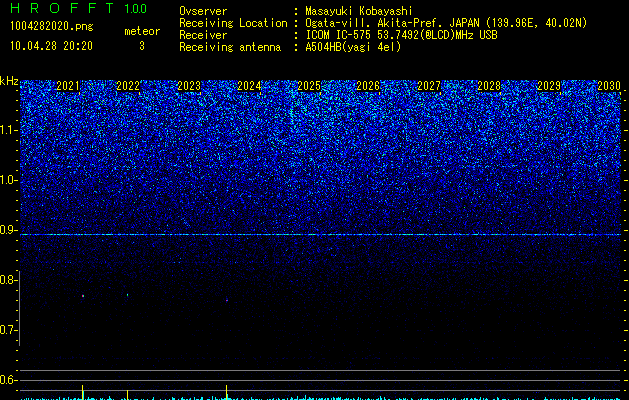Click the 2025 time marker
This screenshot has height=400, width=629.
tap(309, 86)
